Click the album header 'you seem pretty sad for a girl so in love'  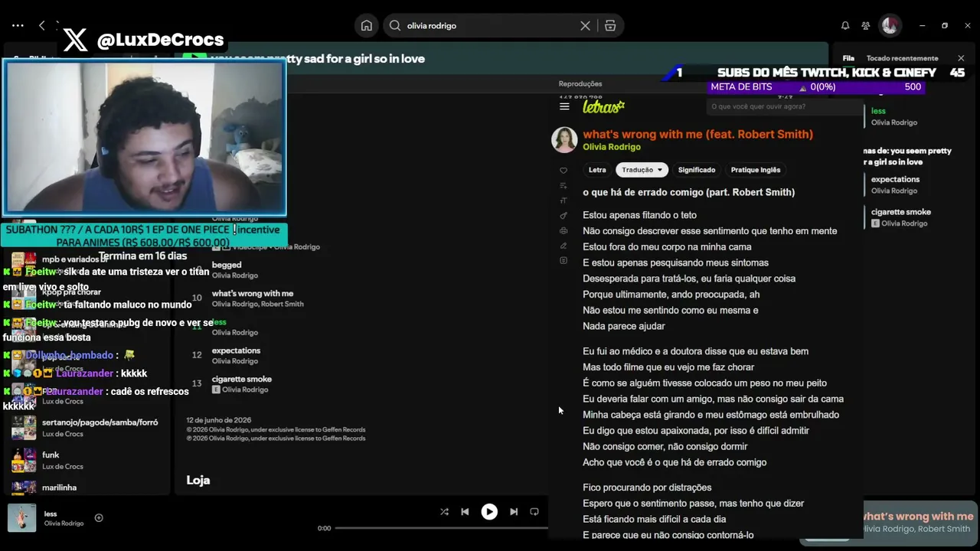(318, 59)
